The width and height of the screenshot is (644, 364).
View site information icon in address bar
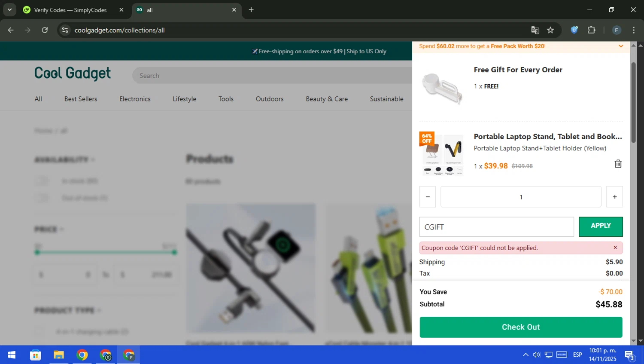(65, 30)
